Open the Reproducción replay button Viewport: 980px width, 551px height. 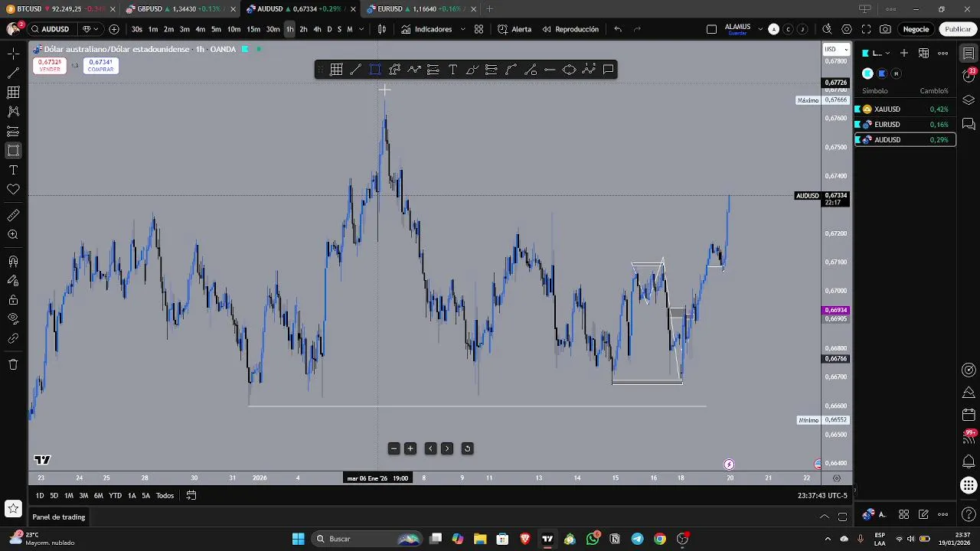(570, 29)
